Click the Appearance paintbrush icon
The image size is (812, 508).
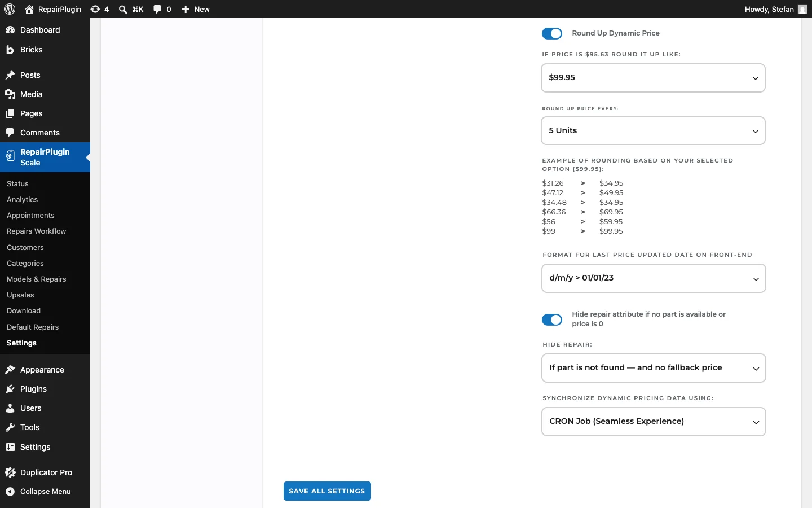[10, 370]
